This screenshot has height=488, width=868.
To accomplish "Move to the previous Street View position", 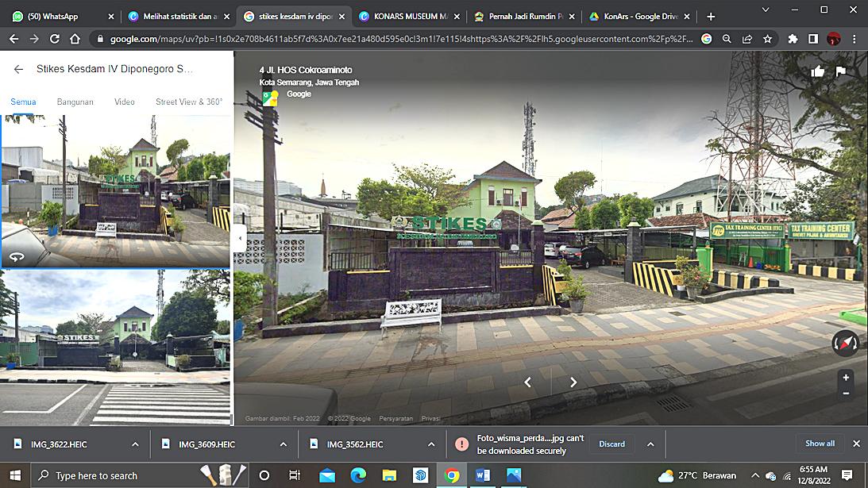I will 527,382.
